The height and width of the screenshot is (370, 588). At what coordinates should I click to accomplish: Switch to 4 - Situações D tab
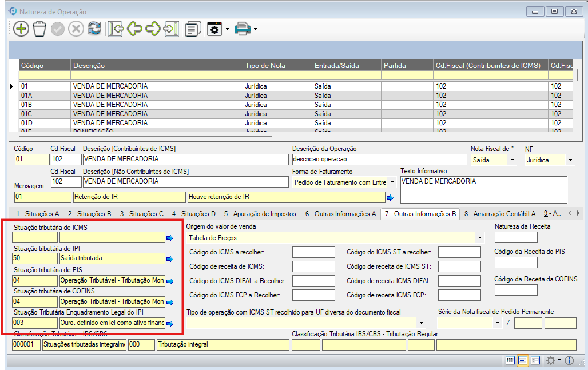pos(194,214)
